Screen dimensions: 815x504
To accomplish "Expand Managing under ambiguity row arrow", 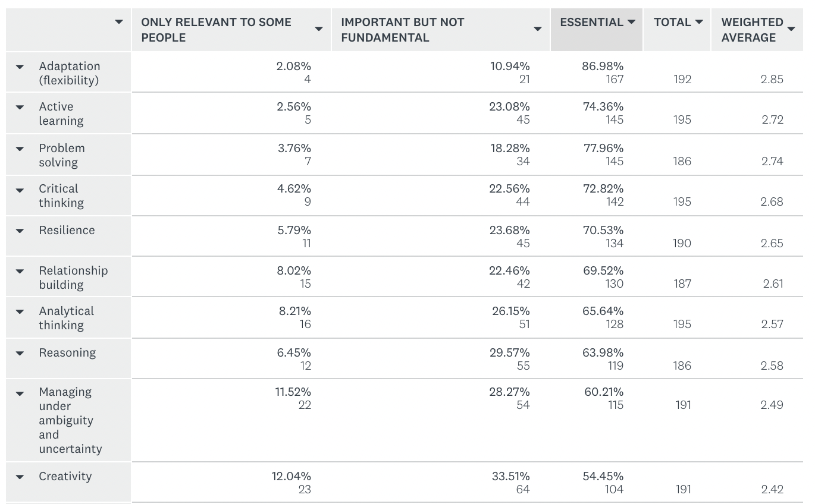I will pos(20,393).
